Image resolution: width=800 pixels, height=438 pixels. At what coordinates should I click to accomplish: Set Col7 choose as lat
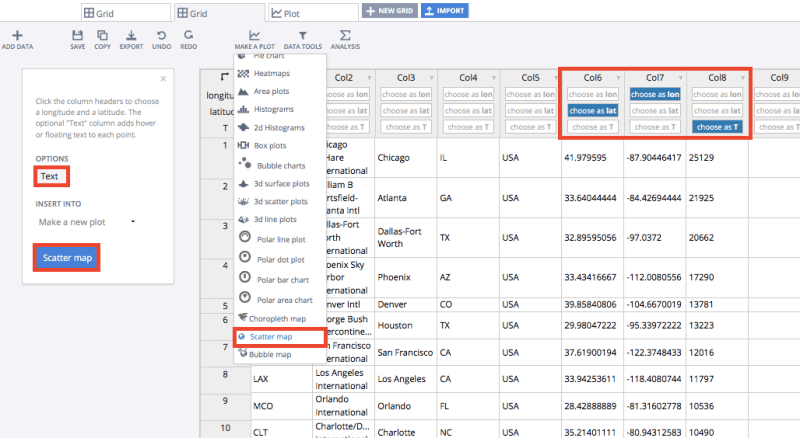click(655, 111)
